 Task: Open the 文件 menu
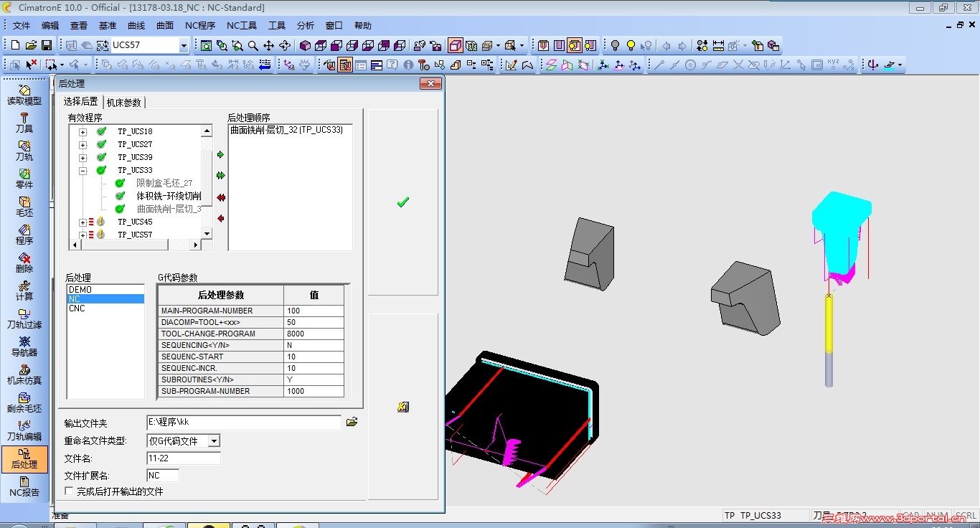coord(22,26)
